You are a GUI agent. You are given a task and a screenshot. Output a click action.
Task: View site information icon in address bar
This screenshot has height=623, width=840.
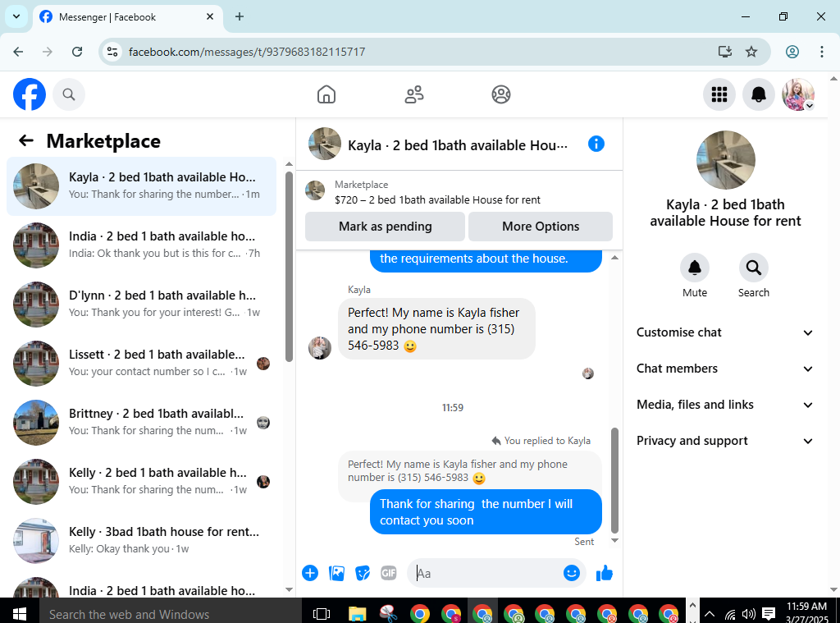[x=112, y=52]
